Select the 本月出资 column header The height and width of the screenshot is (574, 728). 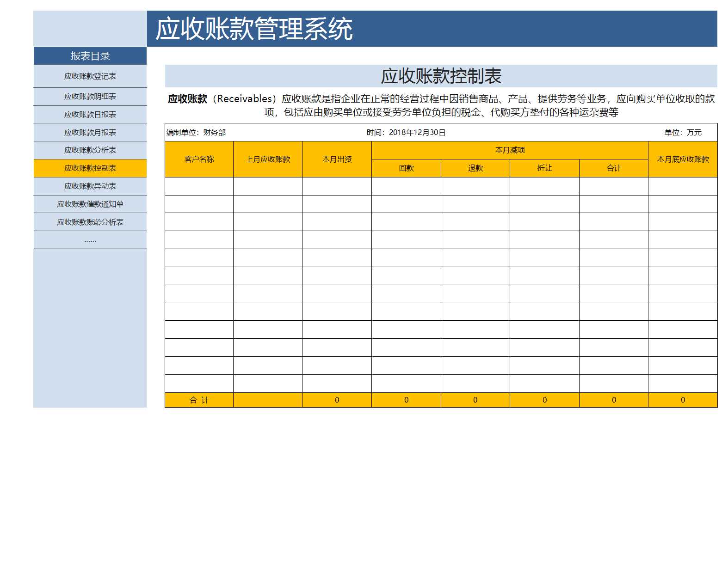(337, 159)
